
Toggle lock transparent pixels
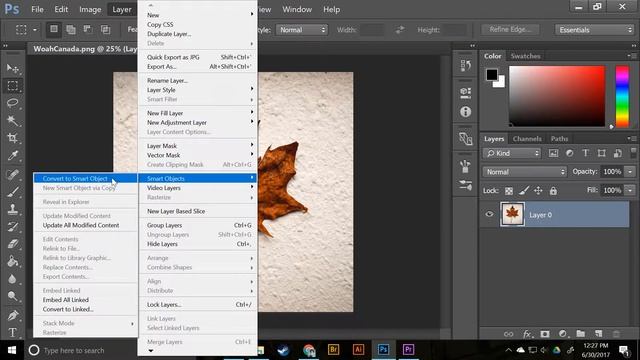tap(509, 191)
